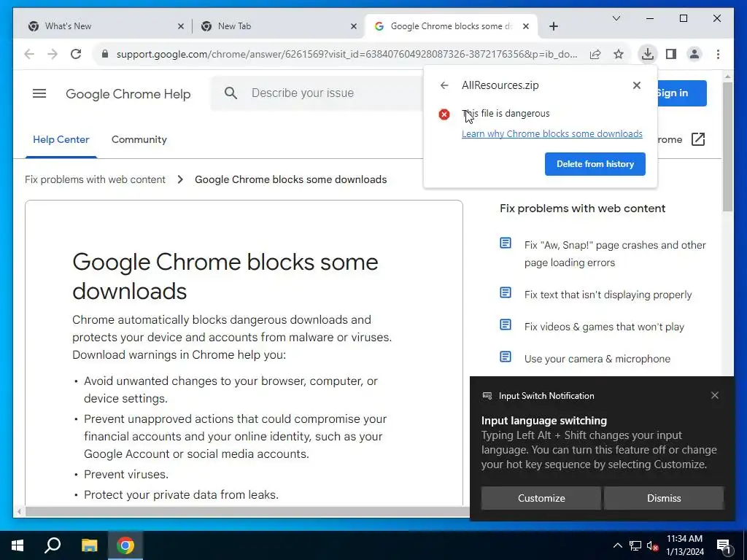
Task: Click article icon beside Fix text link
Action: (506, 292)
